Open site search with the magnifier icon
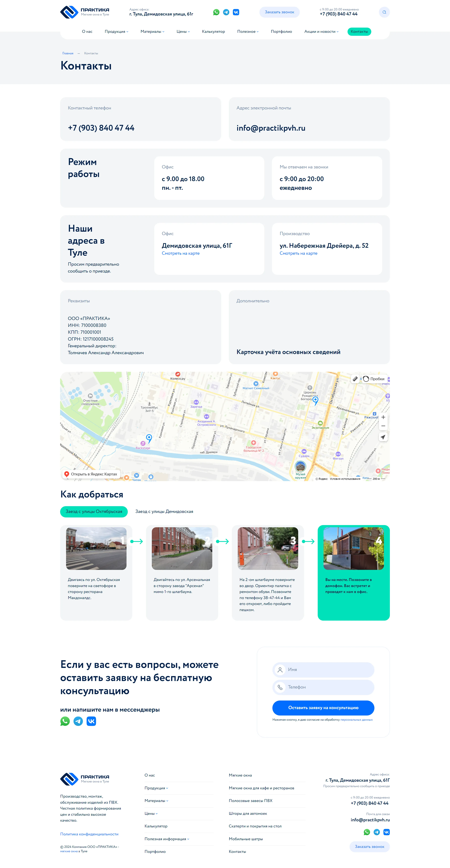 (384, 12)
